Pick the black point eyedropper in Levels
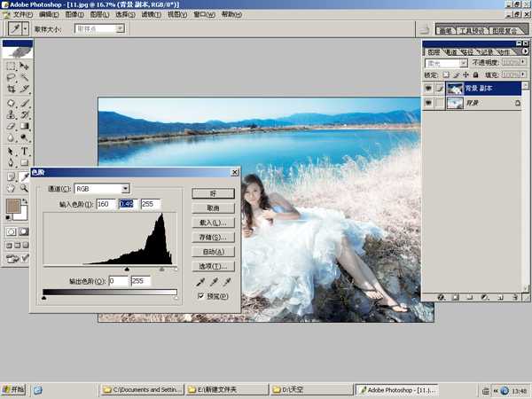This screenshot has width=532, height=399. (x=199, y=281)
